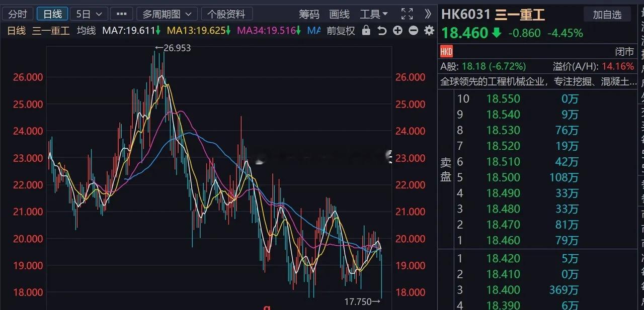The image size is (644, 310).
Task: Select bid level 4 price 18.390
Action: point(503,305)
